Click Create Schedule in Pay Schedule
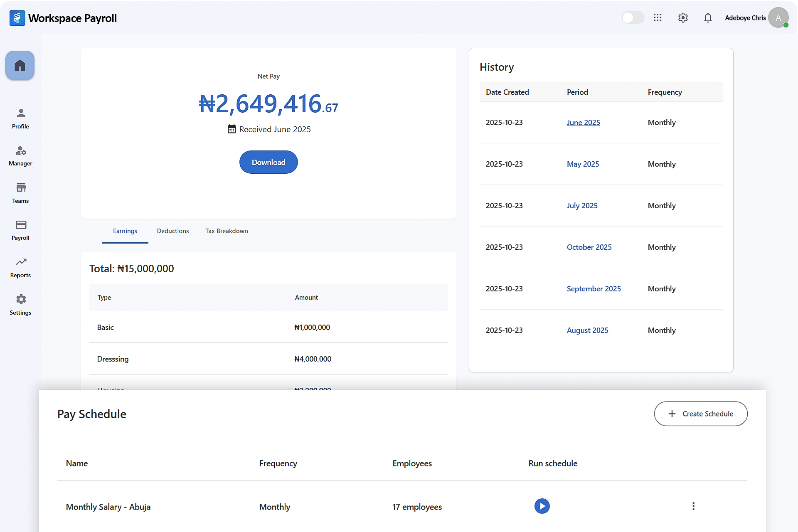The width and height of the screenshot is (798, 532). point(700,414)
